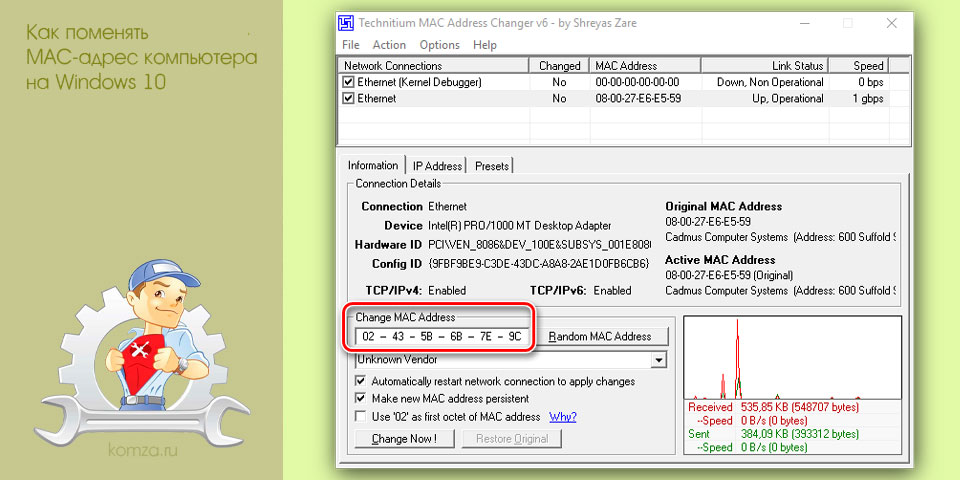This screenshot has width=960, height=480.
Task: Toggle Make new MAC address persistent
Action: click(361, 399)
